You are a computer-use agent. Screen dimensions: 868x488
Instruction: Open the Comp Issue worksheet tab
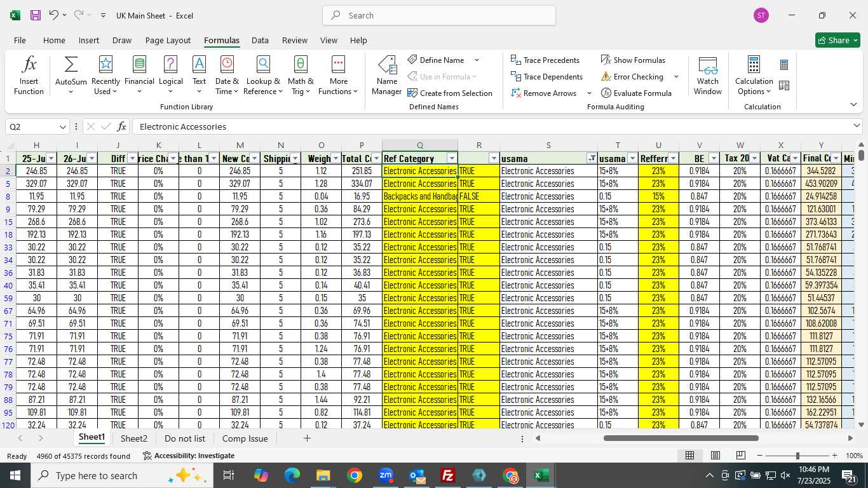[x=245, y=438]
